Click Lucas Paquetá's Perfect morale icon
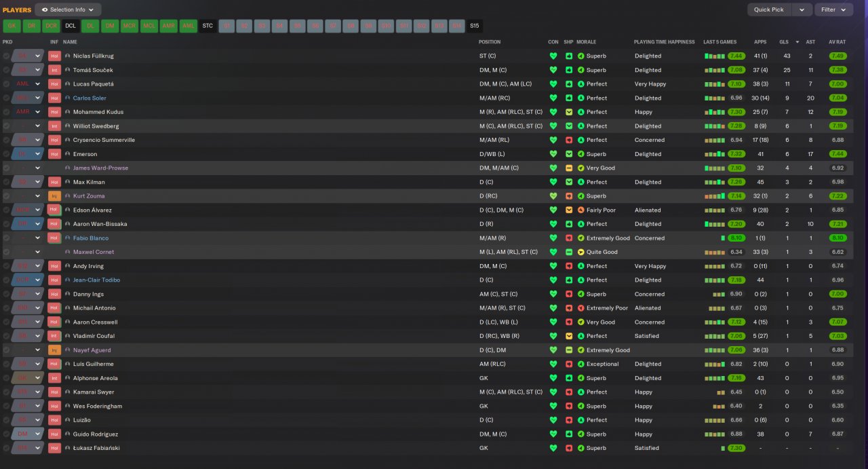The width and height of the screenshot is (868, 469). pos(580,84)
